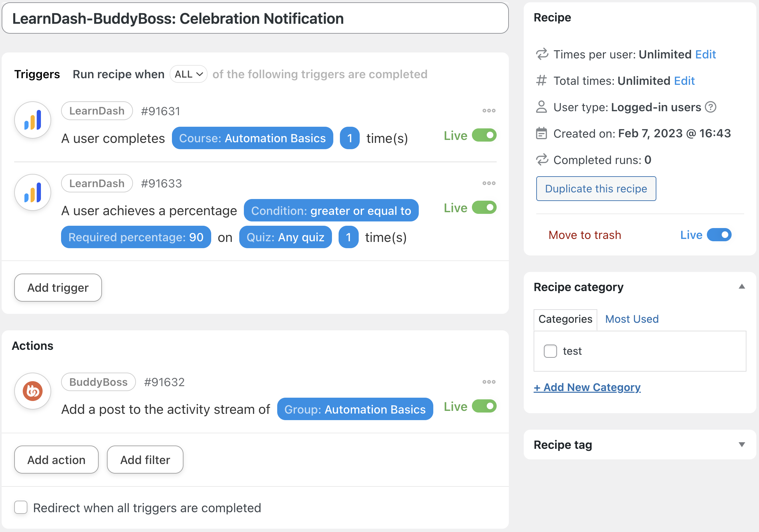Switch to the Most Used tab
This screenshot has width=759, height=532.
[631, 319]
